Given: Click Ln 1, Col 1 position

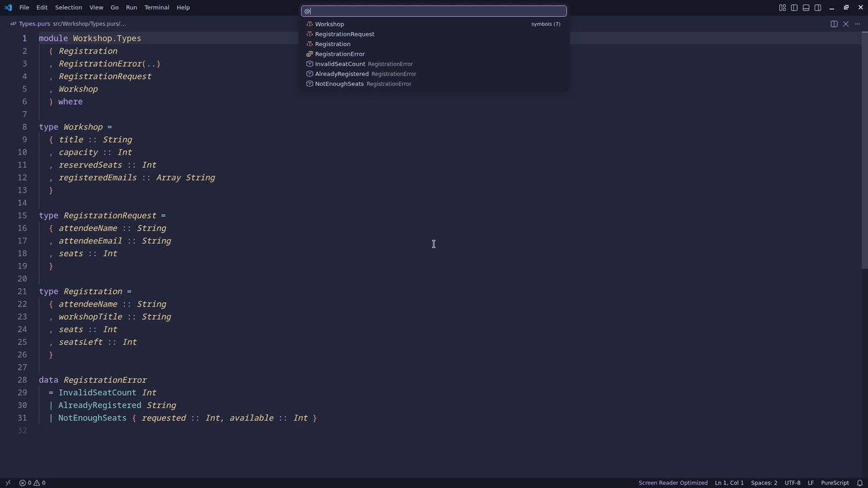Looking at the screenshot, I should point(729,483).
